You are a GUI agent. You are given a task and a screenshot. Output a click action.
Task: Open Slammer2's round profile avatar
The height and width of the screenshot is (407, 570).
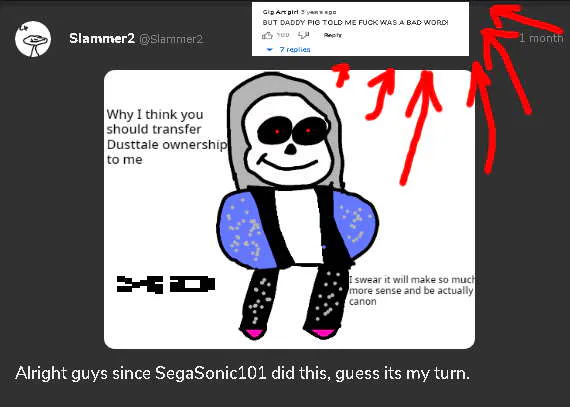pos(33,39)
